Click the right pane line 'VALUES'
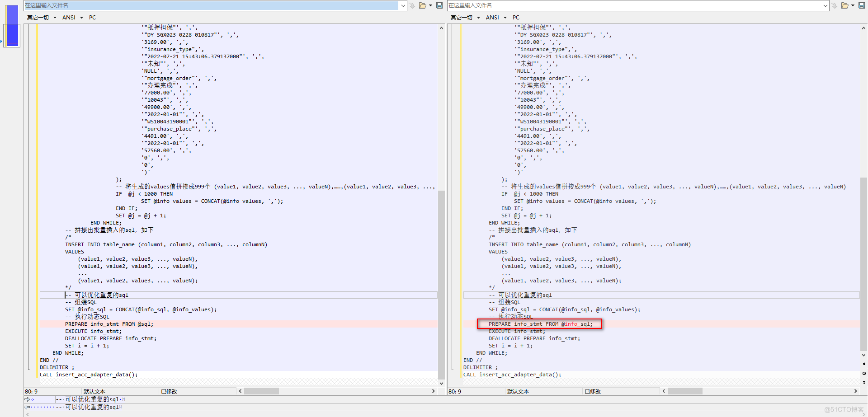This screenshot has width=868, height=417. tap(498, 252)
